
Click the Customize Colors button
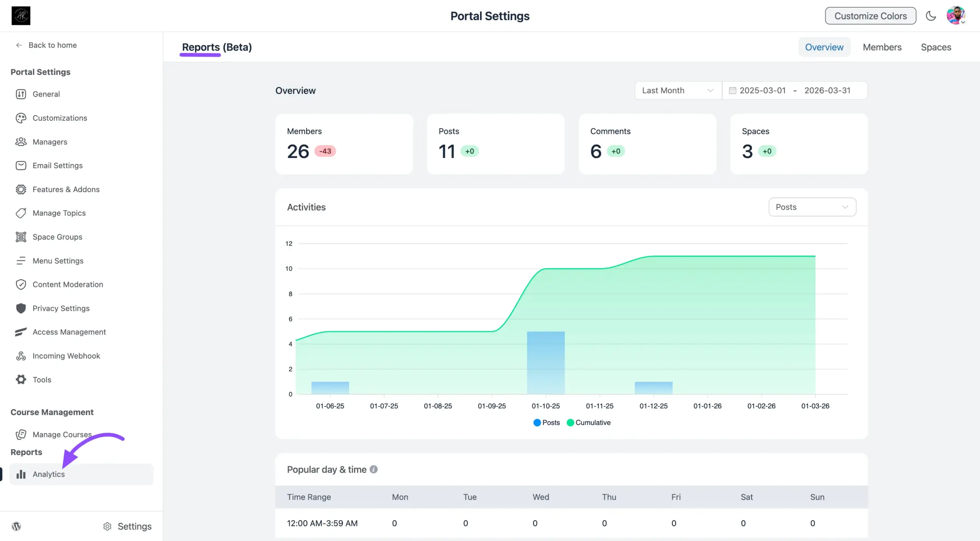point(870,16)
